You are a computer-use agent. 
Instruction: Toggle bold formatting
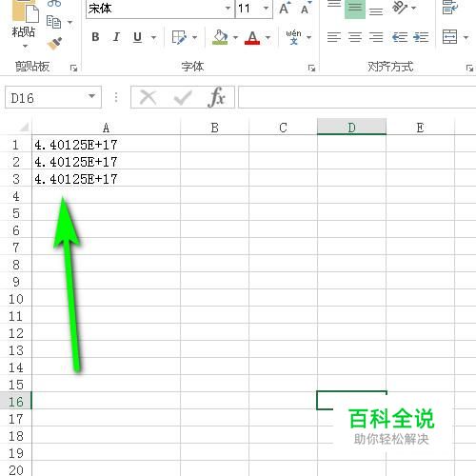tap(95, 37)
